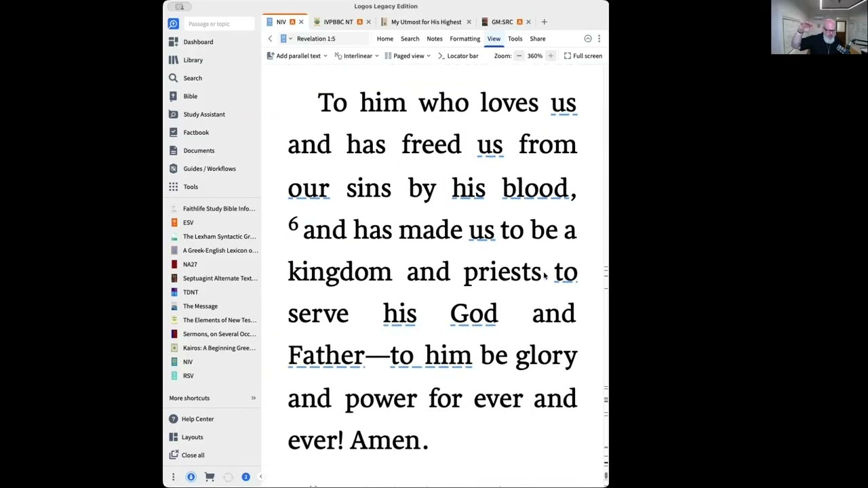Open the Library panel icon
Screen dimensions: 868x488
tap(174, 60)
